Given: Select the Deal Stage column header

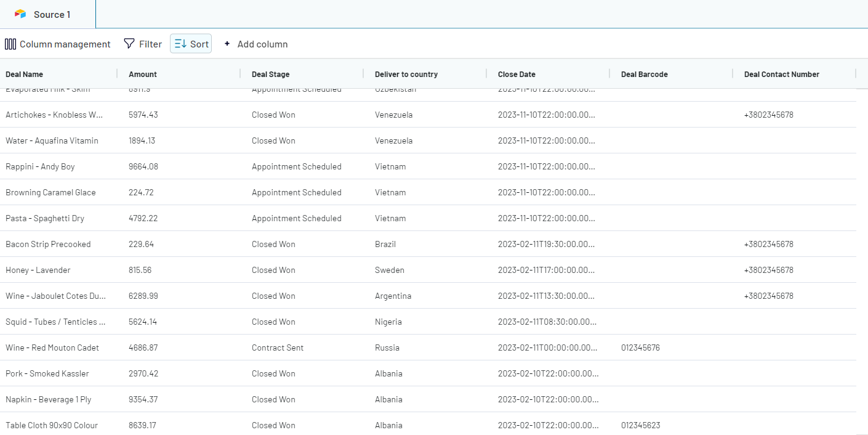Looking at the screenshot, I should (x=270, y=74).
